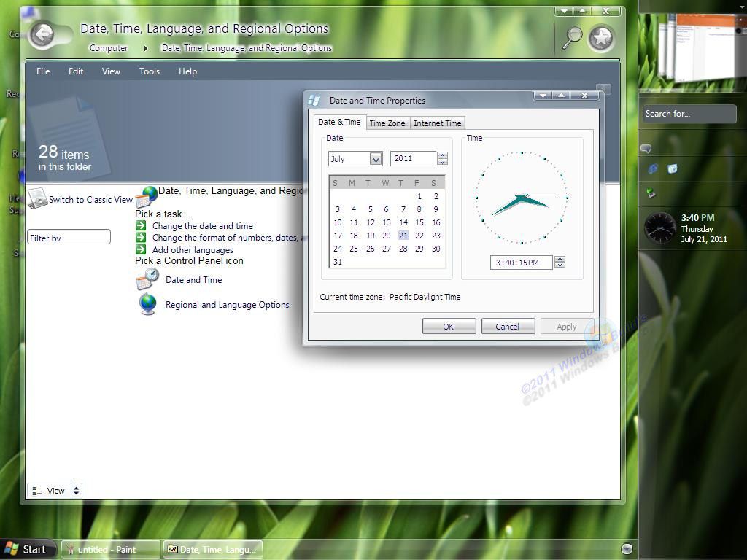This screenshot has height=560, width=747.
Task: Select day 28 in the calendar
Action: pos(403,249)
